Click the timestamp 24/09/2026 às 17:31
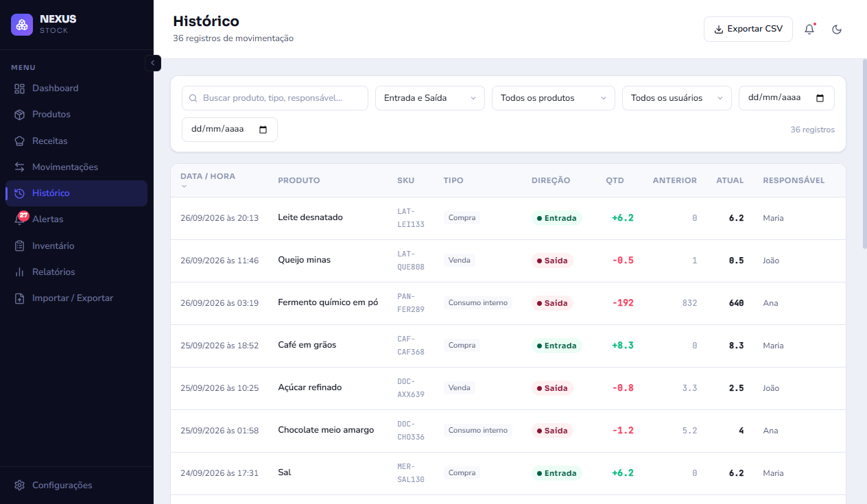The height and width of the screenshot is (504, 867). (219, 473)
